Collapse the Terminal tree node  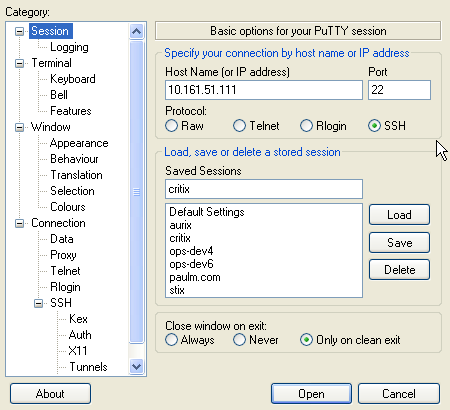[20, 63]
